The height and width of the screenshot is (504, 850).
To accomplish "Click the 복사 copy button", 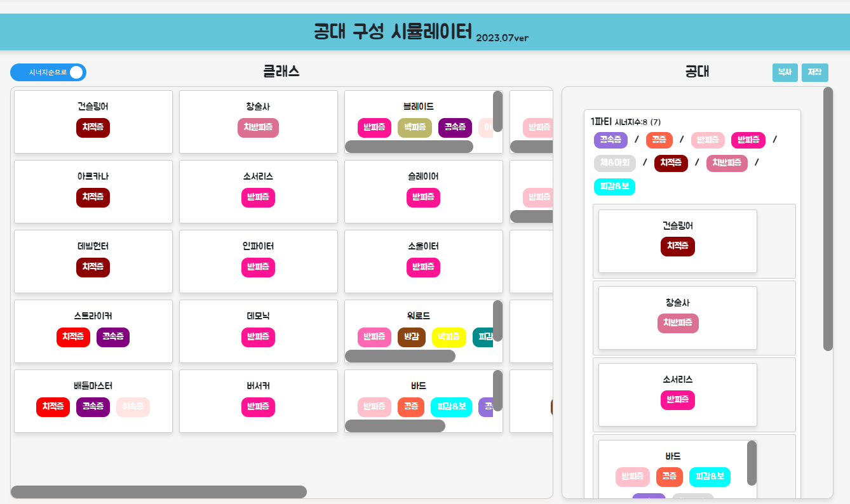I will 785,72.
